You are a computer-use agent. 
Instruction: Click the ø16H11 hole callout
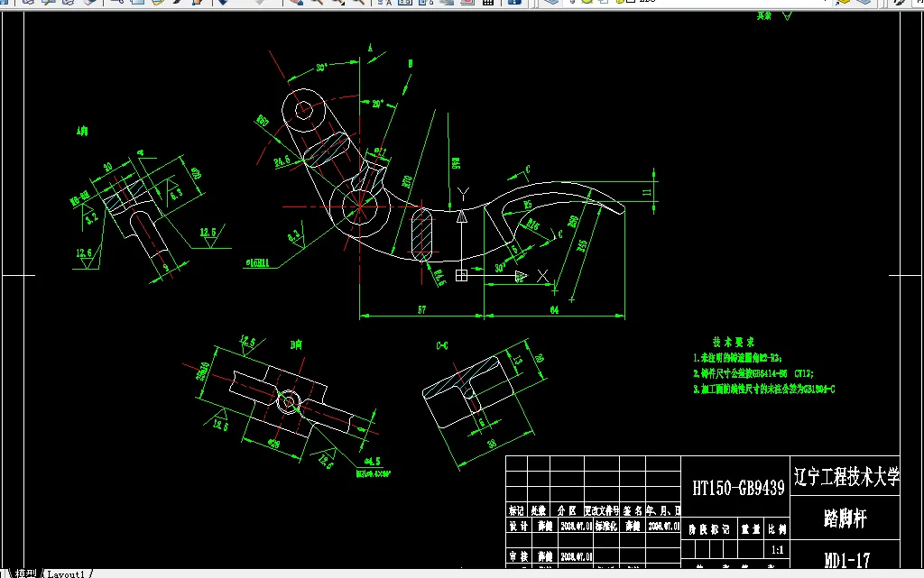pyautogui.click(x=257, y=262)
